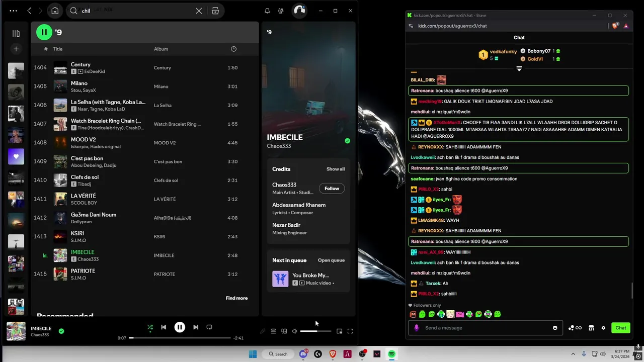The image size is (644, 362).
Task: Toggle saved checkmark in bottom player bar
Action: tap(61, 331)
